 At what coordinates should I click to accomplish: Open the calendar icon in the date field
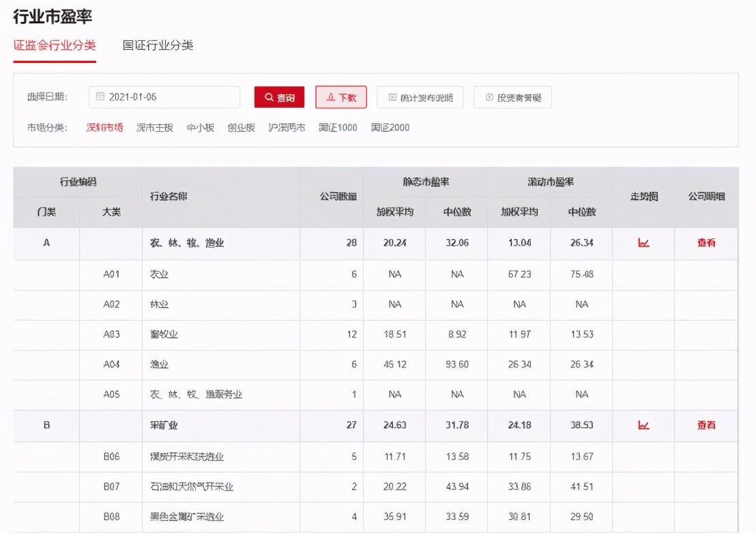pyautogui.click(x=100, y=97)
